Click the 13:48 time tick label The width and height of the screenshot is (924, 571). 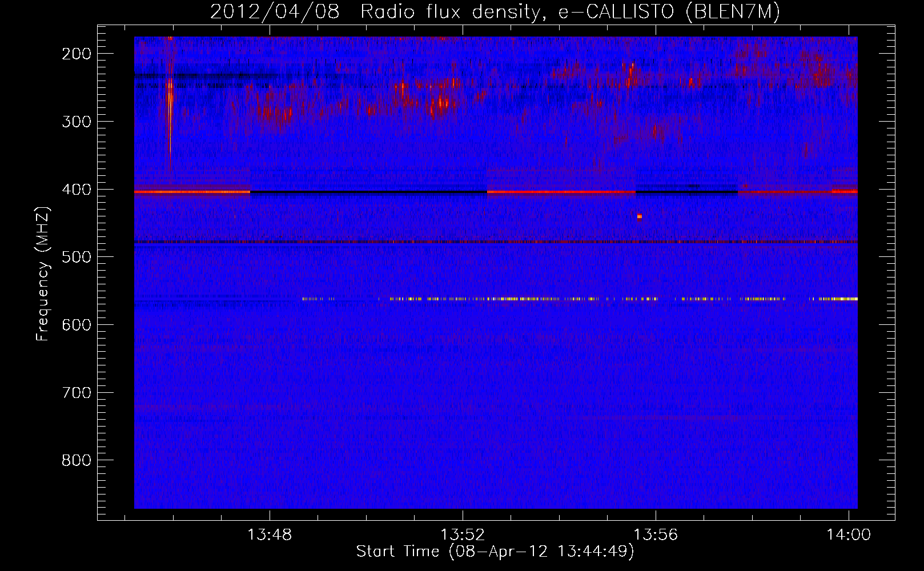269,534
